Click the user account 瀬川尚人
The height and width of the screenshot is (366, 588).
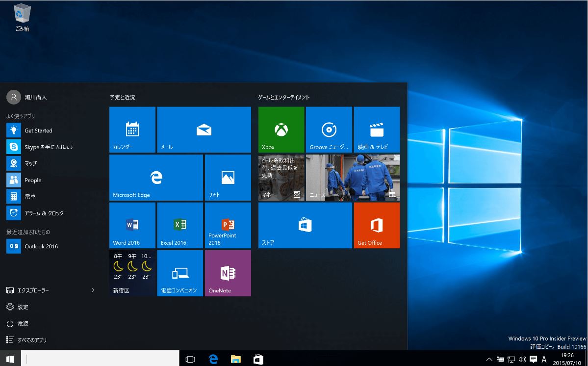[x=26, y=97]
